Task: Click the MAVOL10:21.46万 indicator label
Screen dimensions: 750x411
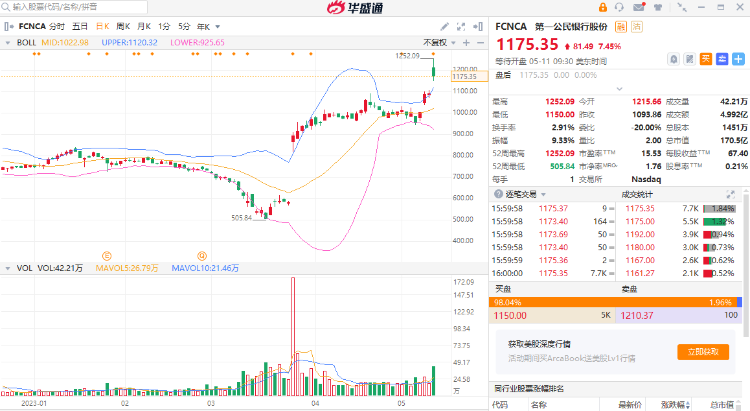Action: 205,268
